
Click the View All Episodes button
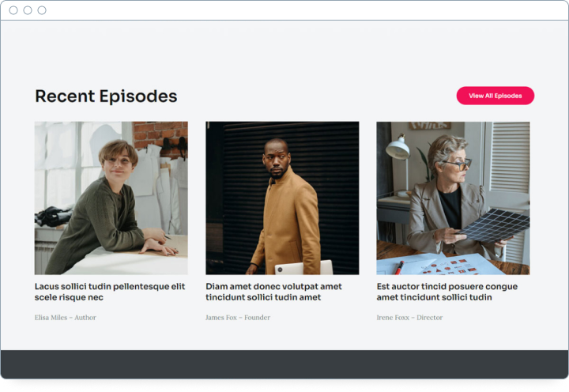pos(495,96)
